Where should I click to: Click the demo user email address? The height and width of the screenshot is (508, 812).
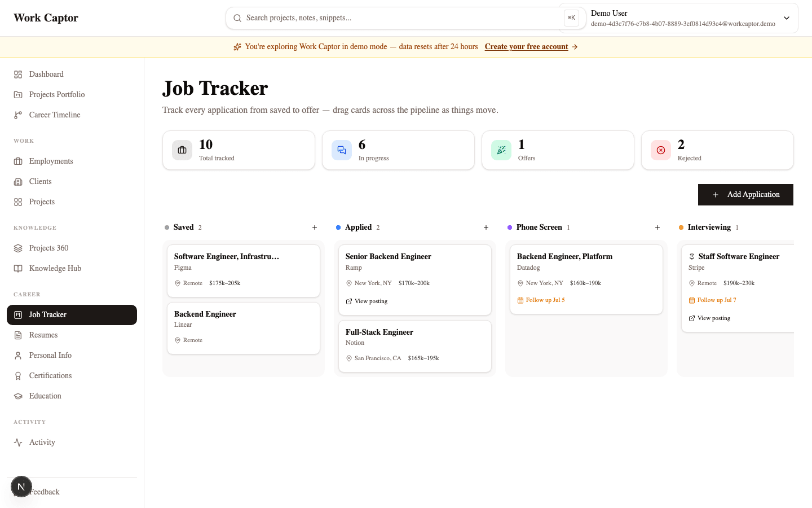tap(683, 24)
